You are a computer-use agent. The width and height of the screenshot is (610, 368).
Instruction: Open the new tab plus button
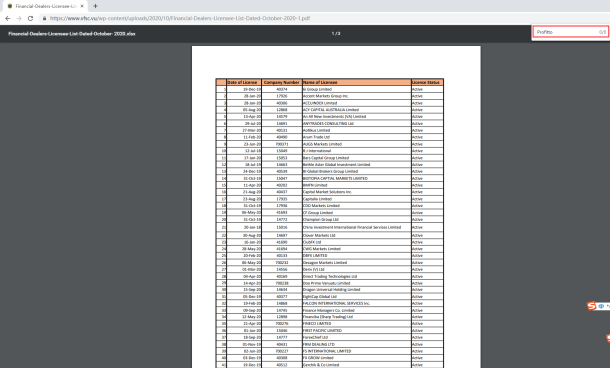[x=95, y=6]
